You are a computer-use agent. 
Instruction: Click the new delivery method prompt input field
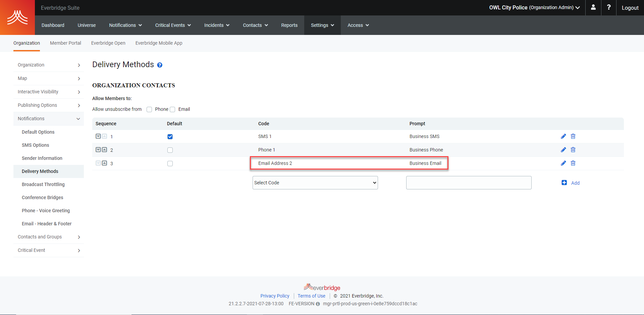[x=469, y=183]
